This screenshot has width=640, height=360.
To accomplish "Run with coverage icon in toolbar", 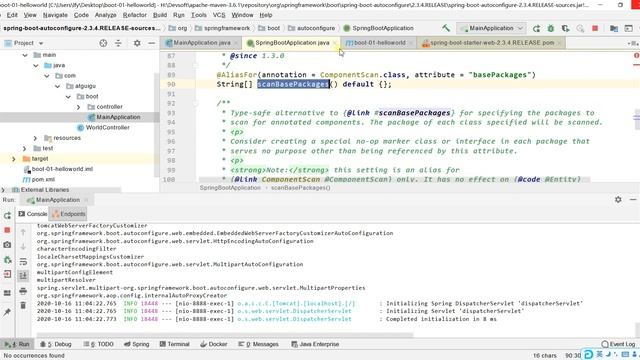I will (565, 28).
